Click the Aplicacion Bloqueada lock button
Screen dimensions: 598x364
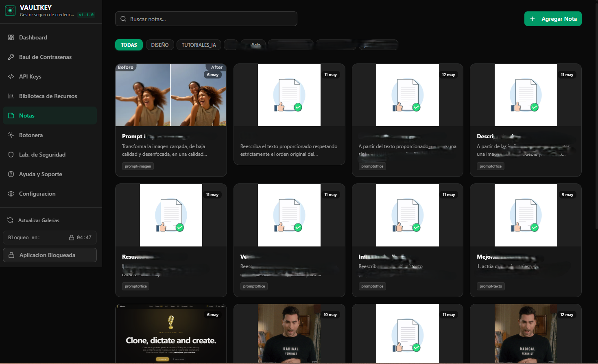[x=50, y=255]
